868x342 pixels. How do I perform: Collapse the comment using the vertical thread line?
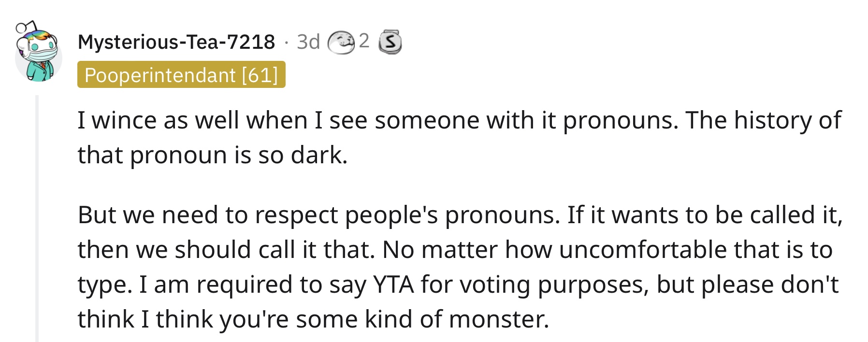37,218
